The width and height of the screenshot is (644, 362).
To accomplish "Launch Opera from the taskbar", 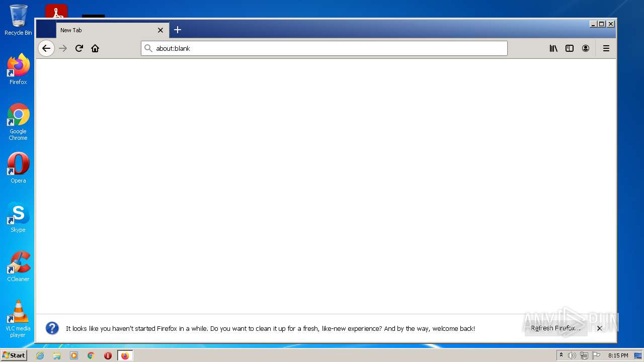I will click(x=108, y=355).
